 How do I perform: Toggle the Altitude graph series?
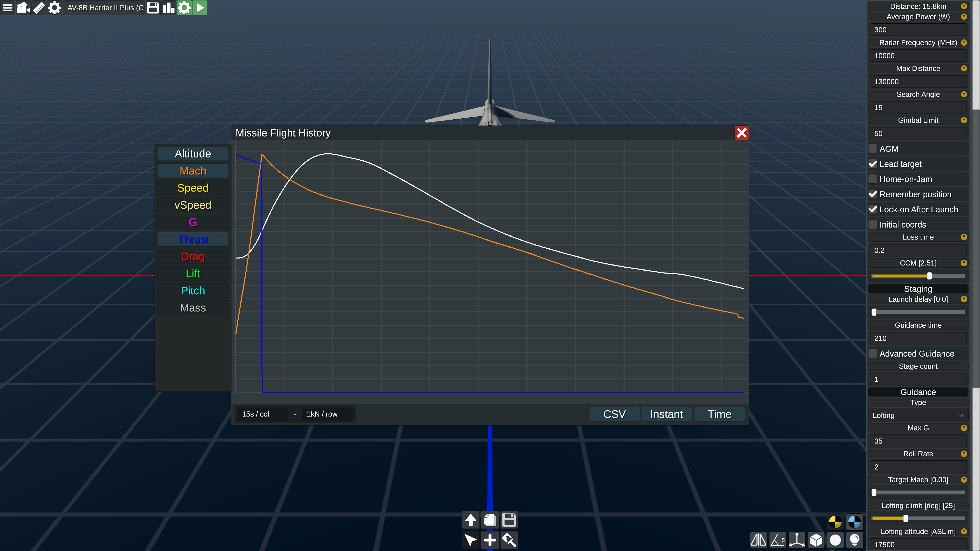pos(193,154)
